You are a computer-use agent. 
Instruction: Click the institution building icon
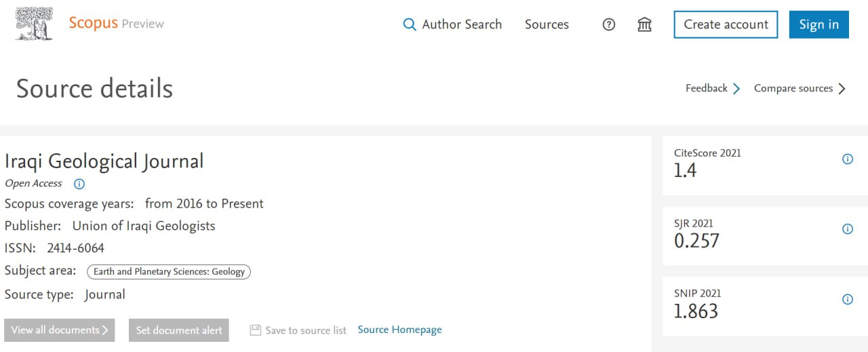click(x=645, y=25)
